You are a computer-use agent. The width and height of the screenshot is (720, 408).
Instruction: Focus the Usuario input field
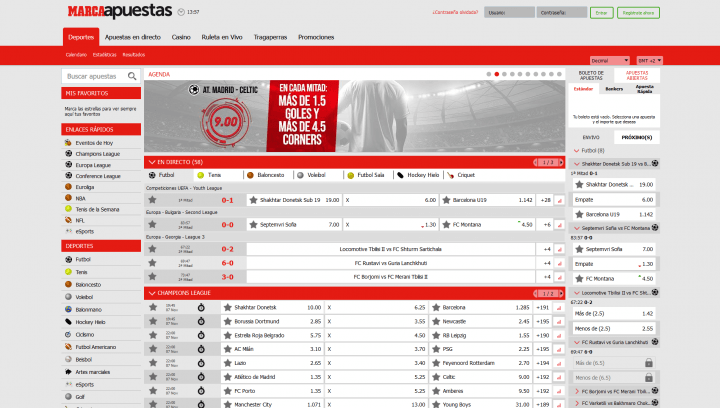(x=509, y=12)
